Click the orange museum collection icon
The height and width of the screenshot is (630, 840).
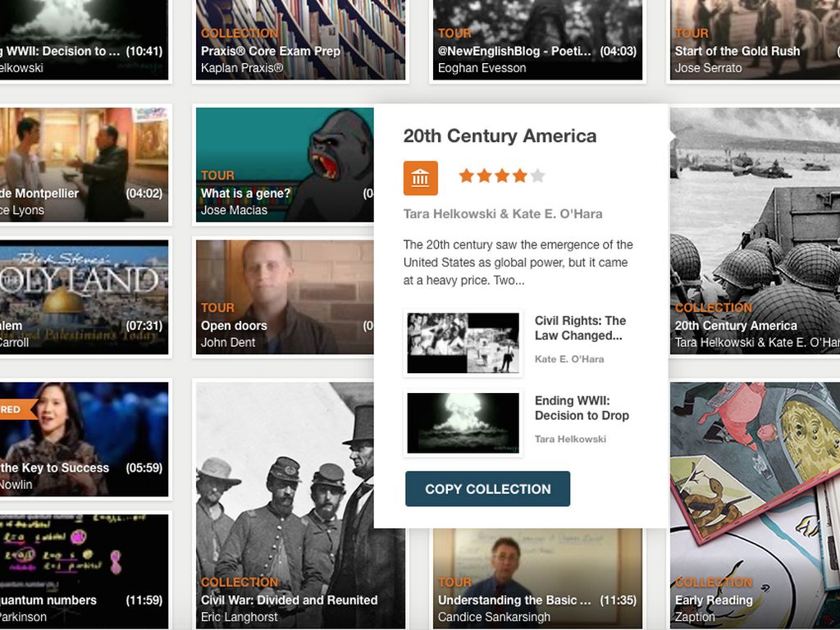420,178
